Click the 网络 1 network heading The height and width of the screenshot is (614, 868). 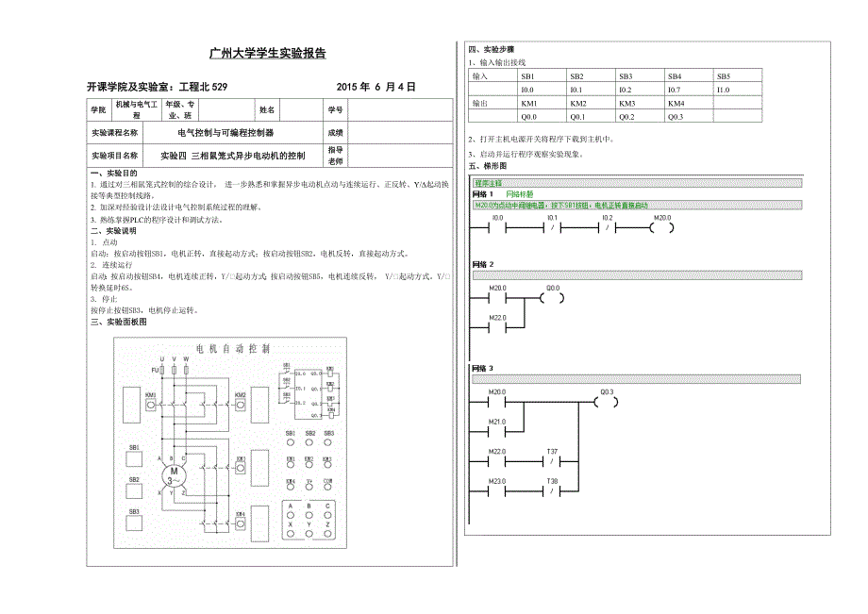coord(482,193)
